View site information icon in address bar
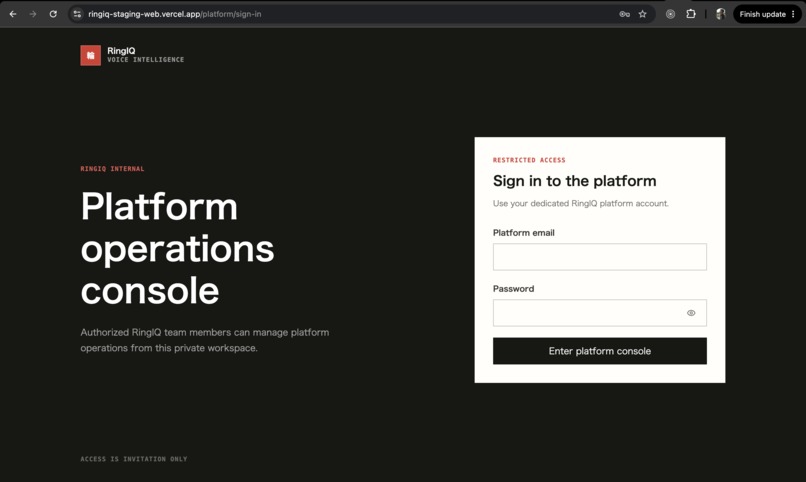 tap(77, 14)
